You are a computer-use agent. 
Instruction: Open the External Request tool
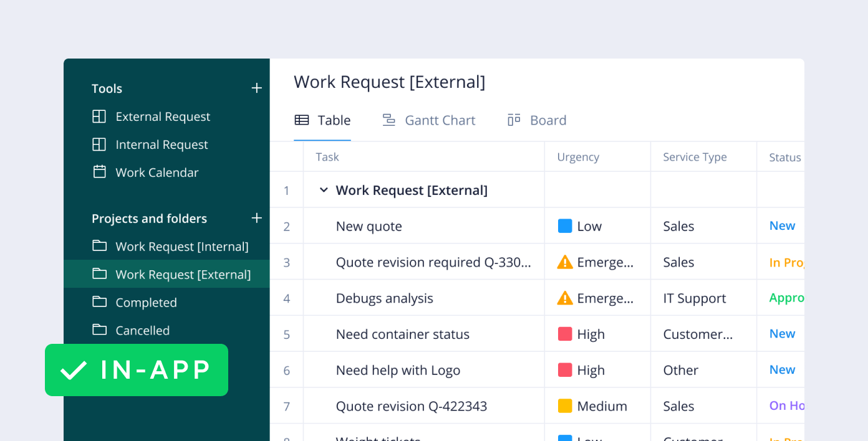[163, 116]
